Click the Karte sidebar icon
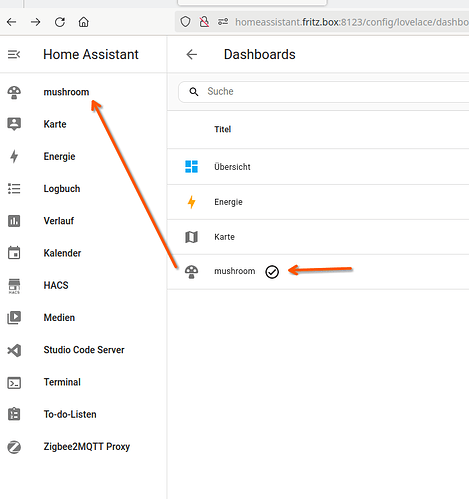The width and height of the screenshot is (469, 499). (14, 124)
